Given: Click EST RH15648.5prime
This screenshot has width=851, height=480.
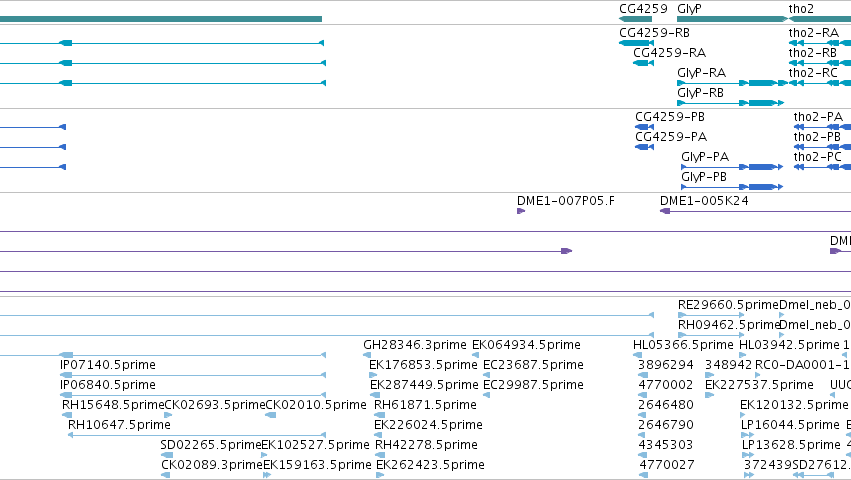Looking at the screenshot, I should tap(113, 406).
